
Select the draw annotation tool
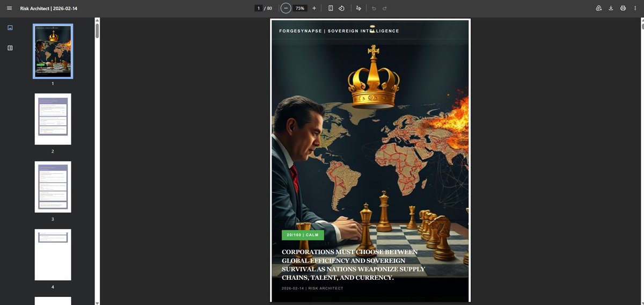(x=358, y=8)
